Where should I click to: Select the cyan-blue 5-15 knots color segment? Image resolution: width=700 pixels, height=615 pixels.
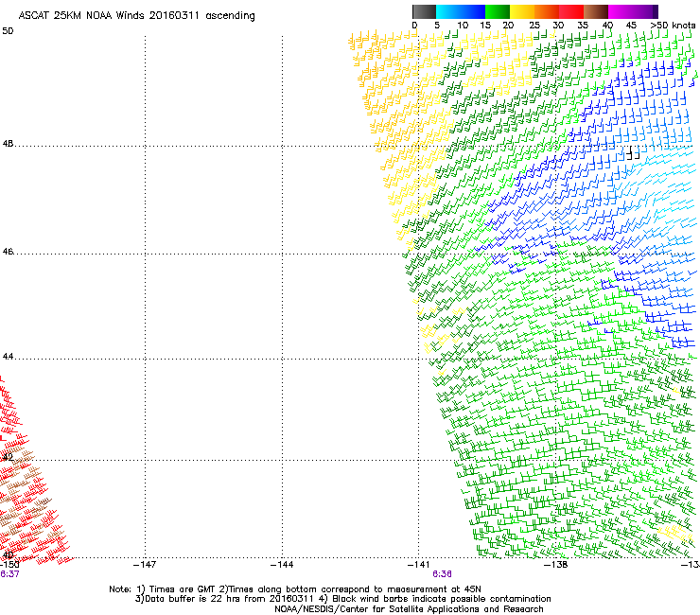(x=461, y=11)
